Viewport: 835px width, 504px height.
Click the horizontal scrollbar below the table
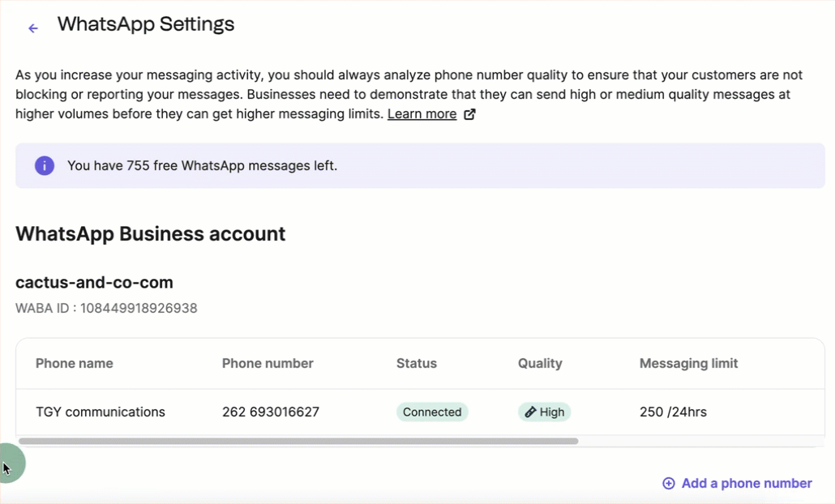pos(300,442)
